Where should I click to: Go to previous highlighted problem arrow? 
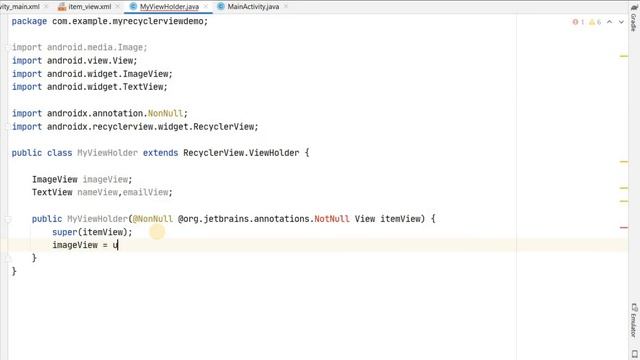(609, 22)
